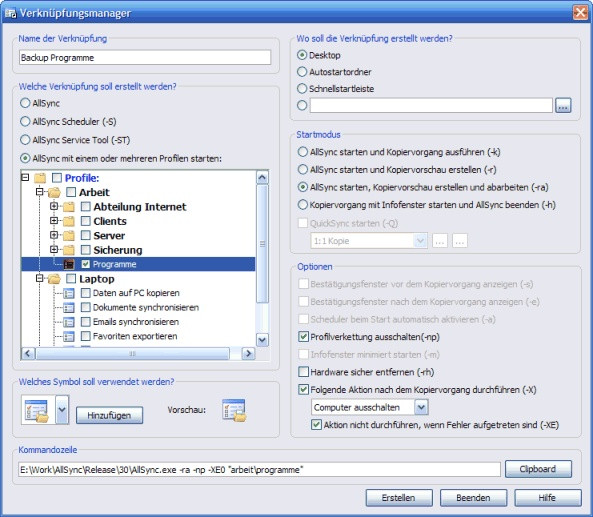593x517 pixels.
Task: Select Kopiervorschau erstellen und abarbeiten (-ra)
Action: point(303,187)
